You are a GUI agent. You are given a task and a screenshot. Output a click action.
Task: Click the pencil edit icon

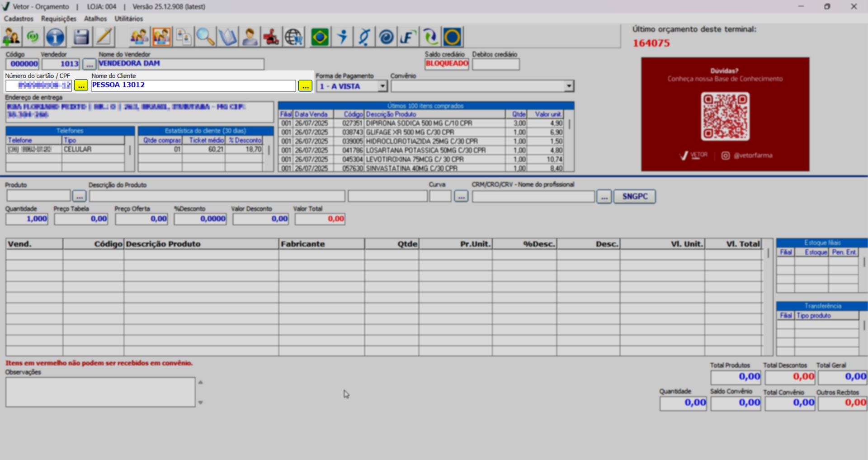[x=104, y=37]
